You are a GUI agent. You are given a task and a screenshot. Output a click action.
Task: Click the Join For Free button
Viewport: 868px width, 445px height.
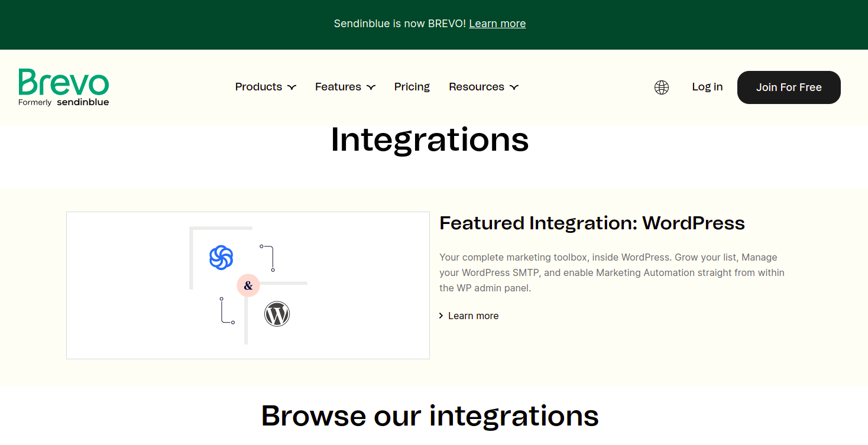point(789,87)
